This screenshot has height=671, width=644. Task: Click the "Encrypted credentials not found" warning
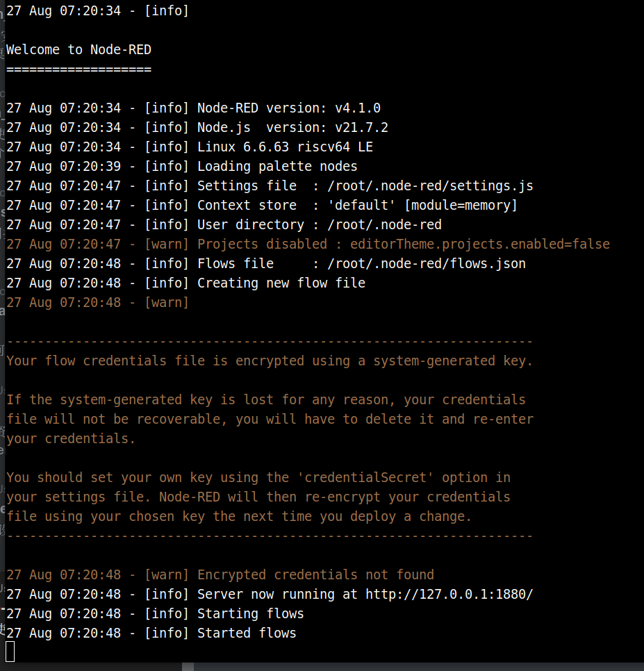(315, 575)
